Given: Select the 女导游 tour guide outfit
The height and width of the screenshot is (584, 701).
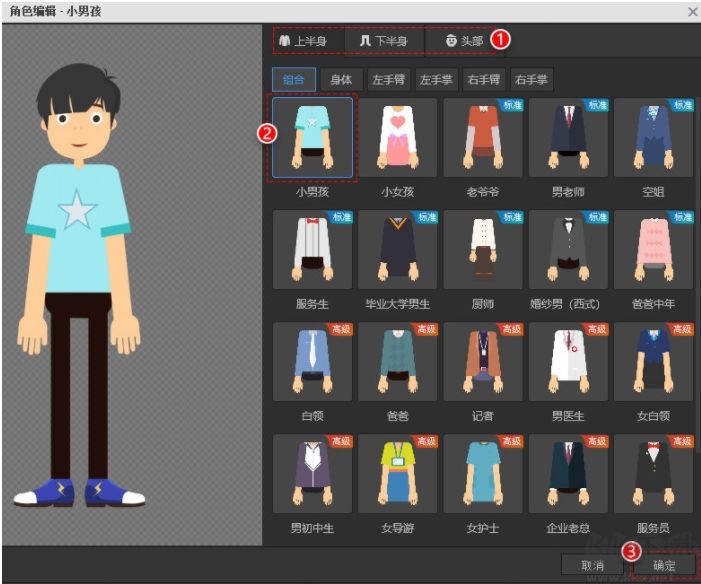Looking at the screenshot, I should pos(397,472).
